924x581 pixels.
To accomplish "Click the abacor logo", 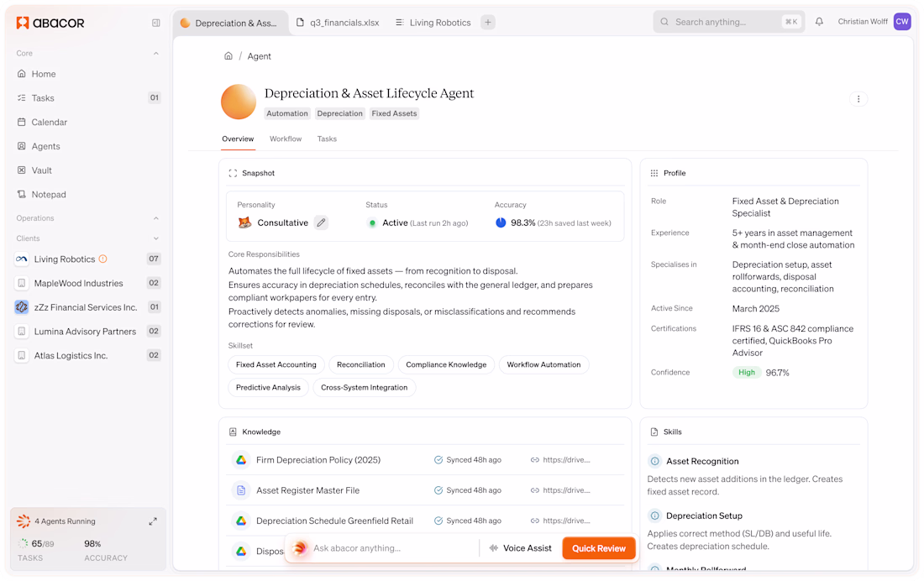I will [x=50, y=23].
